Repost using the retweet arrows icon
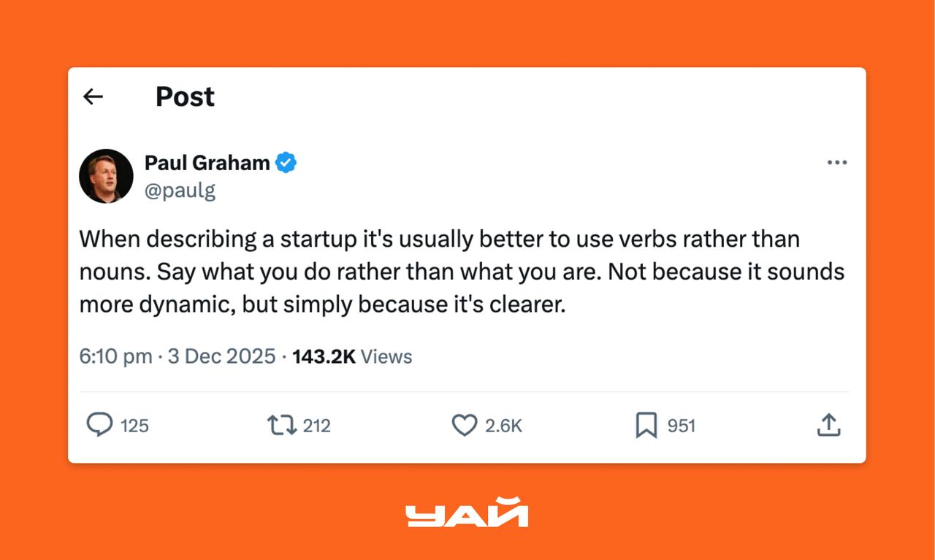 click(282, 425)
